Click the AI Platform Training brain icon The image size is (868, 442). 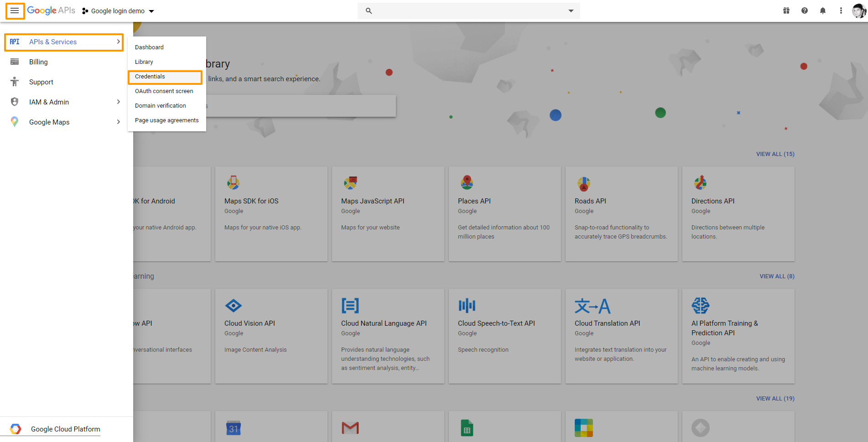[x=701, y=305]
